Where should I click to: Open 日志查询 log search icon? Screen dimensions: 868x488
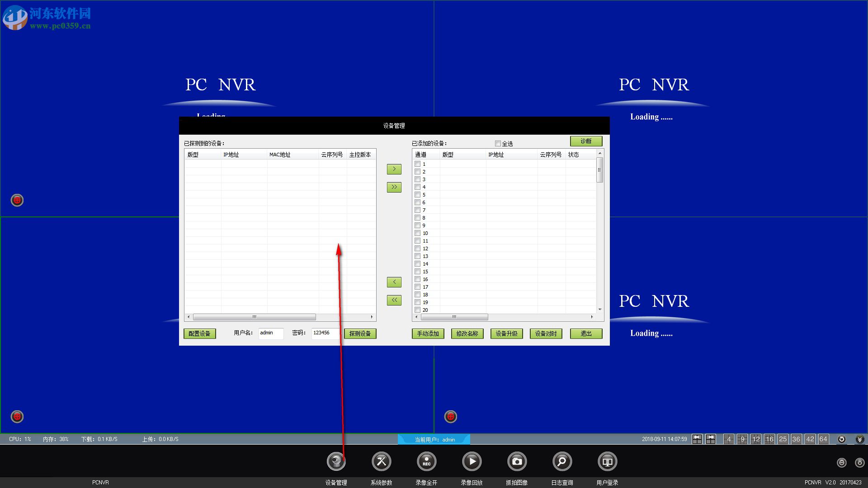coord(562,461)
